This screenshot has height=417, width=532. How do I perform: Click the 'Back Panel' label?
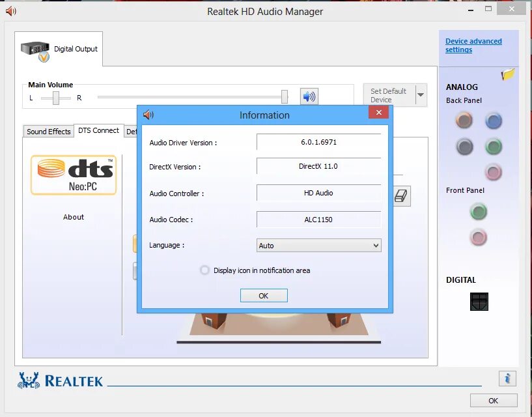pos(464,100)
